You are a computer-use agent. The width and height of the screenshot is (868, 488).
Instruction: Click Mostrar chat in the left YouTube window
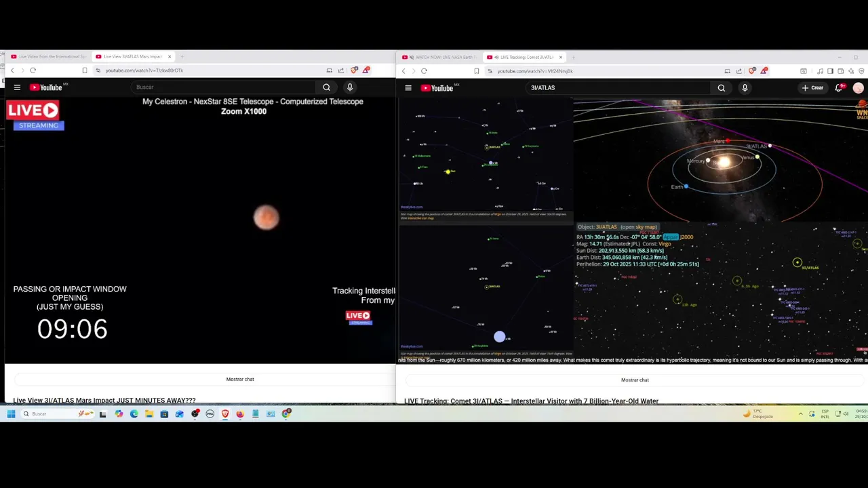[x=240, y=380]
